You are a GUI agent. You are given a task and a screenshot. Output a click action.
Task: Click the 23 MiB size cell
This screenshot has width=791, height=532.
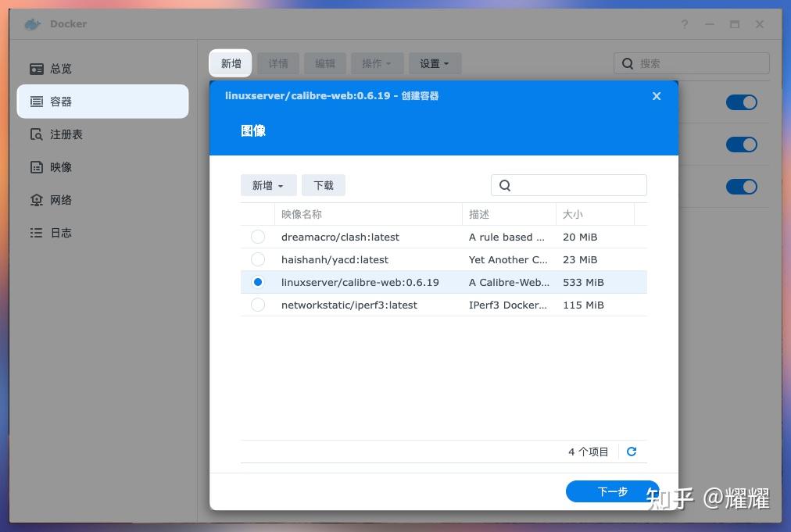click(x=580, y=259)
